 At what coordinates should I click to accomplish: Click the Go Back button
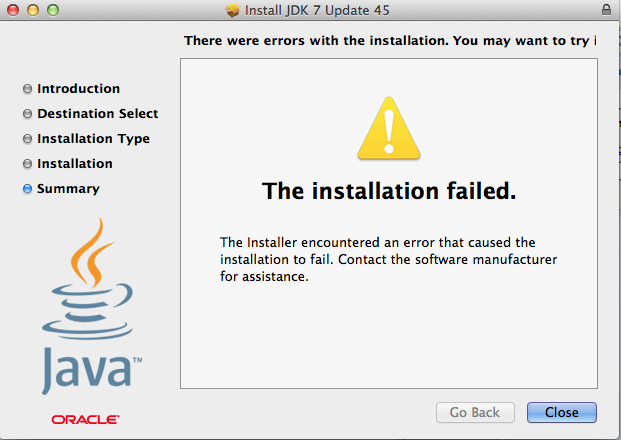pyautogui.click(x=475, y=412)
